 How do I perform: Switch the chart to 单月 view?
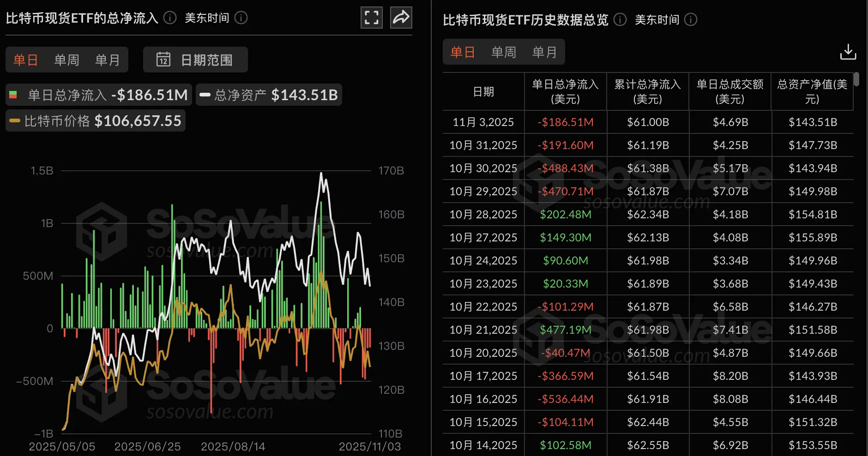pyautogui.click(x=108, y=60)
